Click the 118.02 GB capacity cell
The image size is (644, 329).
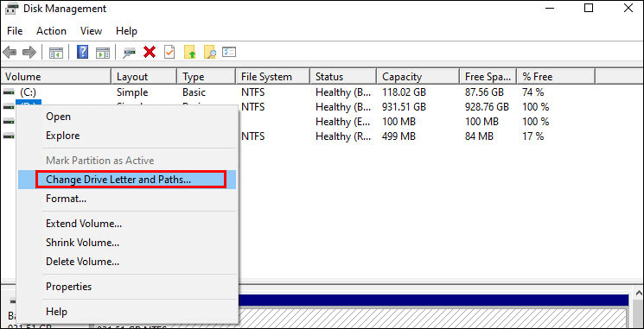pos(405,92)
